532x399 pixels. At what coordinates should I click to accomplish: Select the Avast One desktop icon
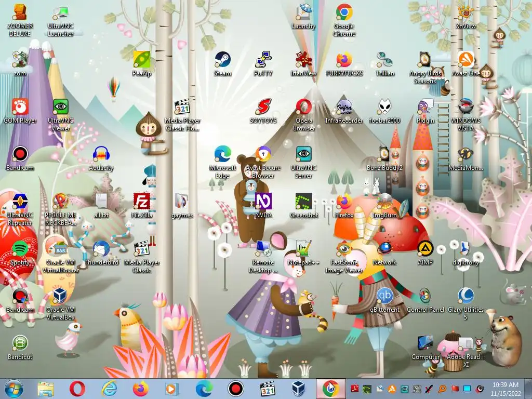coord(466,64)
